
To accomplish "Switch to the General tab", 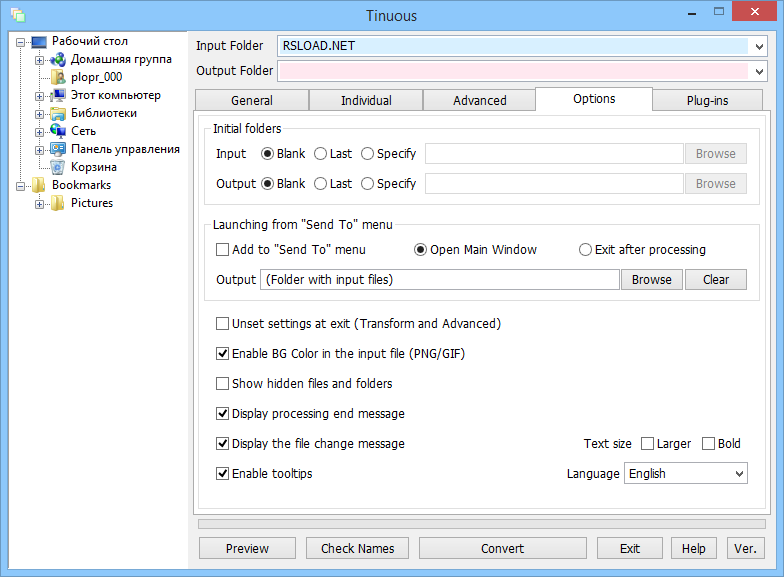I will point(252,100).
